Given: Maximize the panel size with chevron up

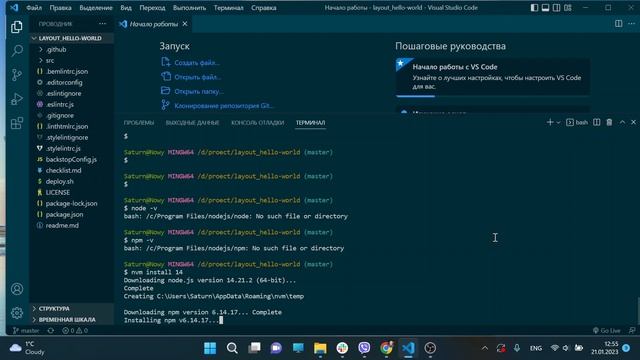Looking at the screenshot, I should (x=622, y=122).
